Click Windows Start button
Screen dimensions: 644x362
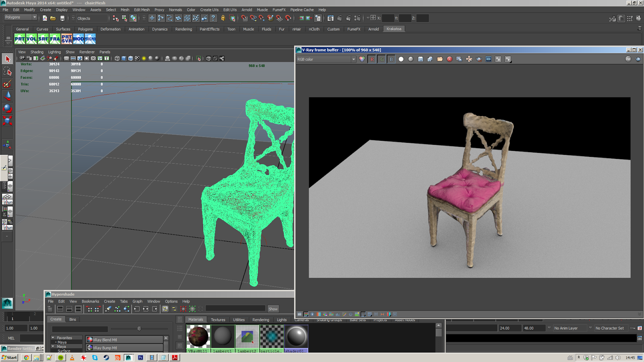tap(9, 358)
